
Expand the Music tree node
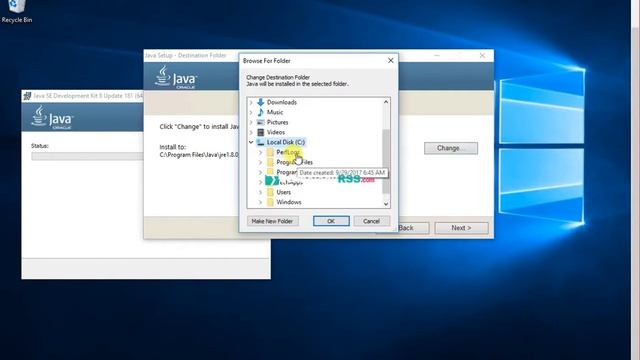(x=251, y=112)
